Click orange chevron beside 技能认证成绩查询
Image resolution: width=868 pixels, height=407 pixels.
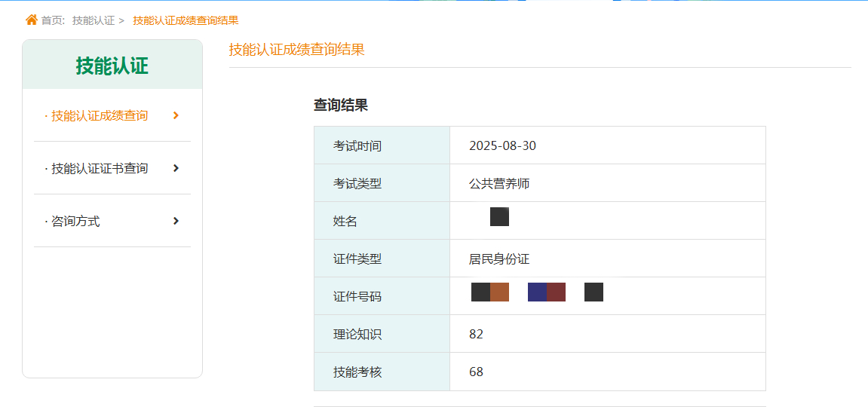click(176, 115)
